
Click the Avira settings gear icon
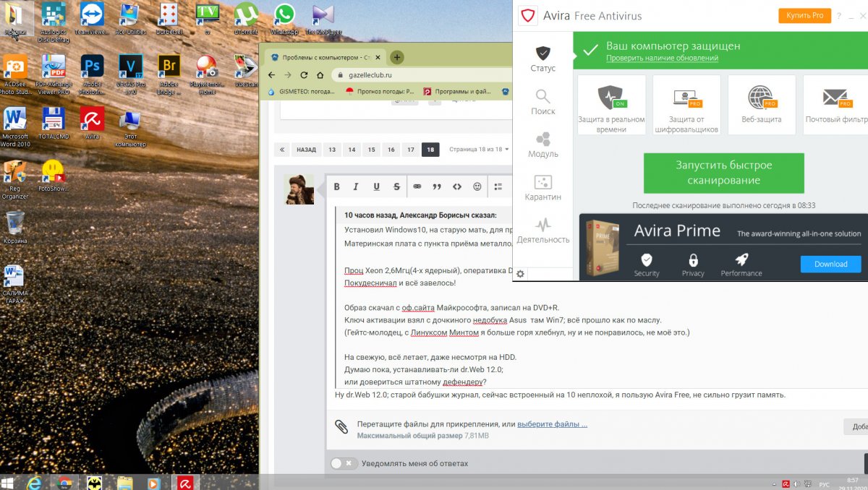click(x=521, y=273)
